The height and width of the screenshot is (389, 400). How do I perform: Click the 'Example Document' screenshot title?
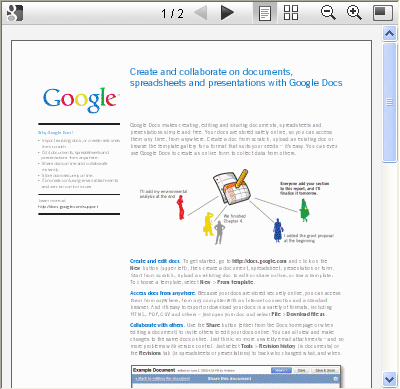[x=154, y=370]
